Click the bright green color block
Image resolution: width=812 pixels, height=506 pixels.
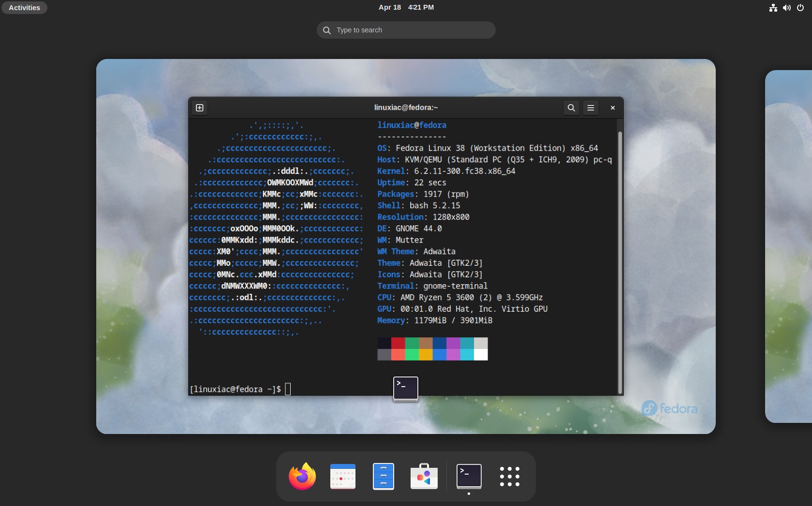tap(412, 355)
